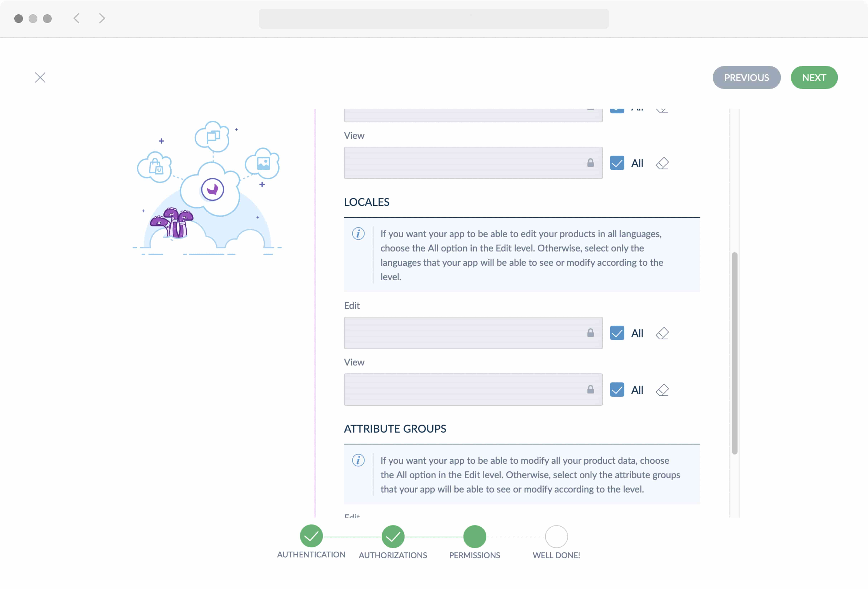Click the eraser icon beside Locales Edit

point(662,333)
